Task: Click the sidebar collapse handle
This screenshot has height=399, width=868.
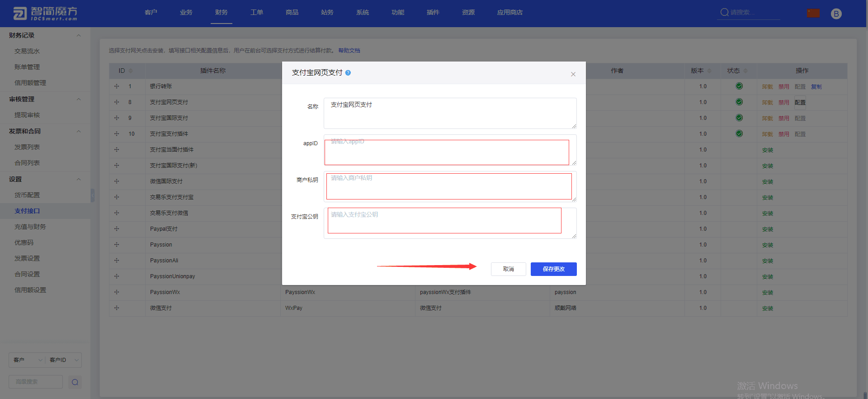Action: point(92,195)
